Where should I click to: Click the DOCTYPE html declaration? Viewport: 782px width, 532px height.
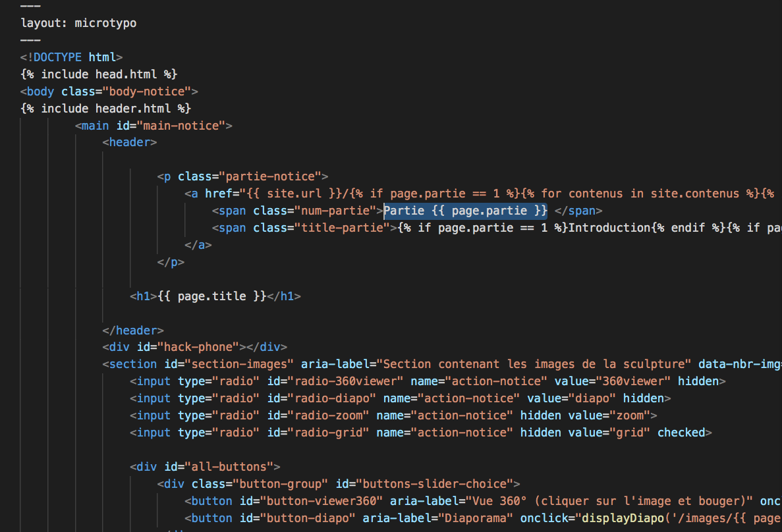coord(71,57)
